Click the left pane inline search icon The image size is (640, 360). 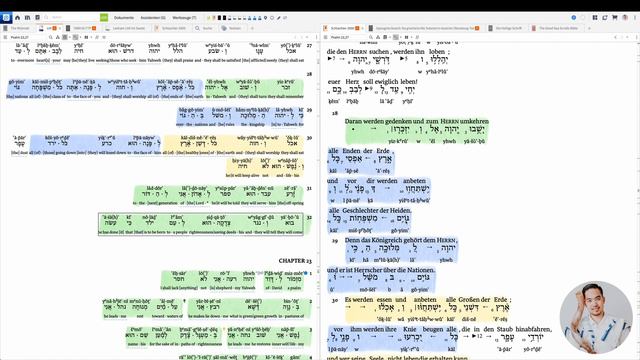[x=51, y=37]
